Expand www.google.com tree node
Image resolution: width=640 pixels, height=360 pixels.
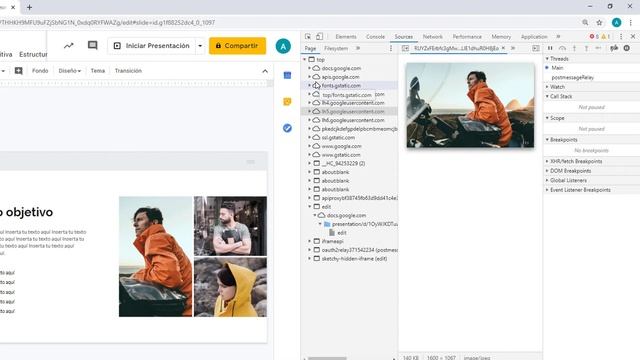[309, 146]
